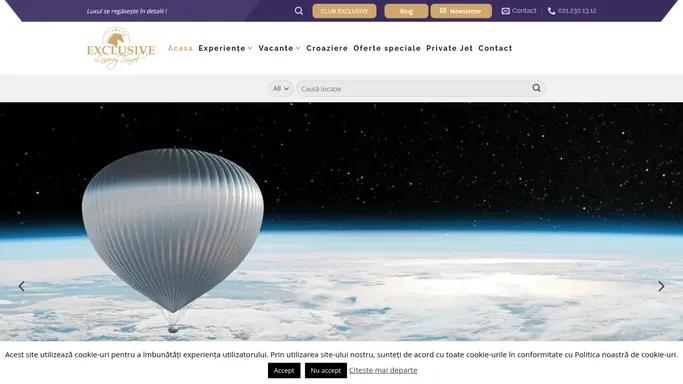Open the Oferte speciale menu item

point(387,48)
